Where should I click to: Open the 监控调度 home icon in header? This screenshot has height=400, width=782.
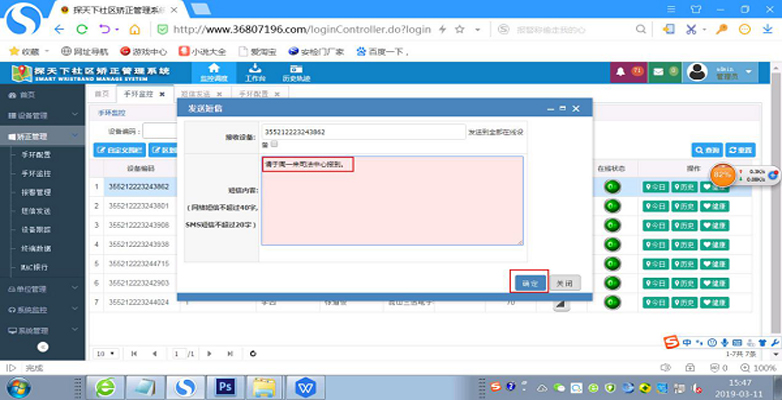(x=213, y=71)
